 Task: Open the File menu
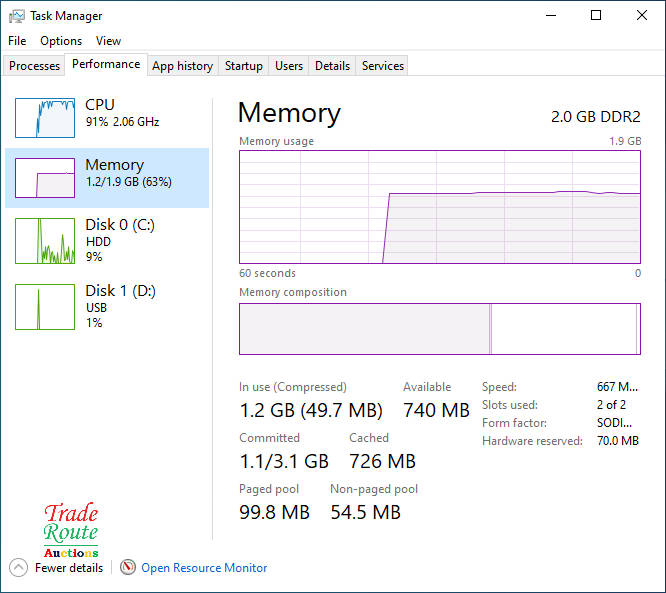tap(17, 41)
